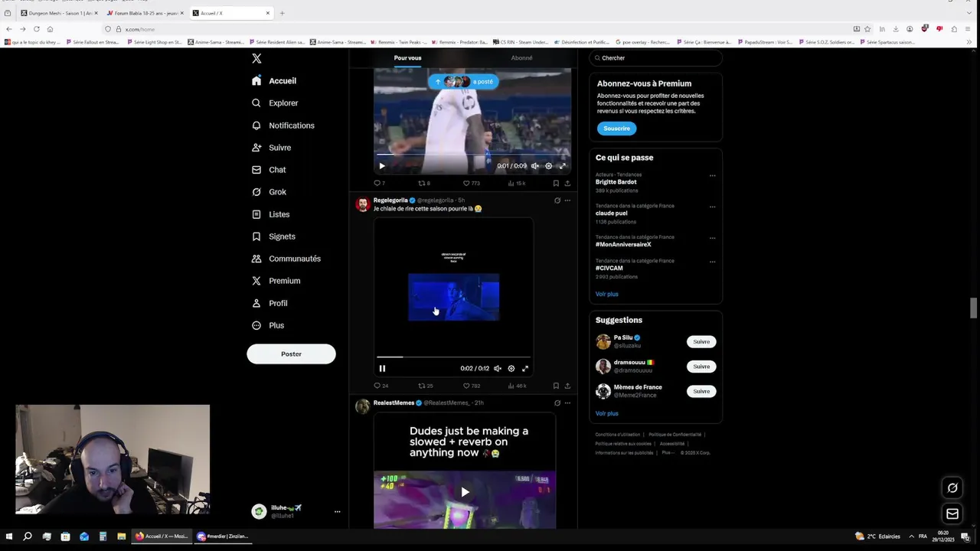Open Grok from the sidebar
This screenshot has height=551, width=980.
click(x=269, y=192)
